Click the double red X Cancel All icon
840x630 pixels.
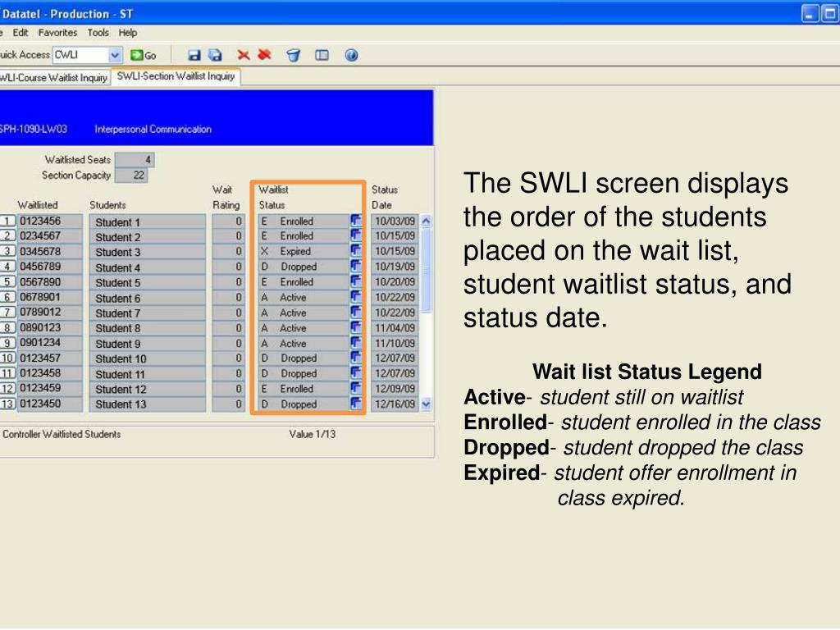point(265,55)
